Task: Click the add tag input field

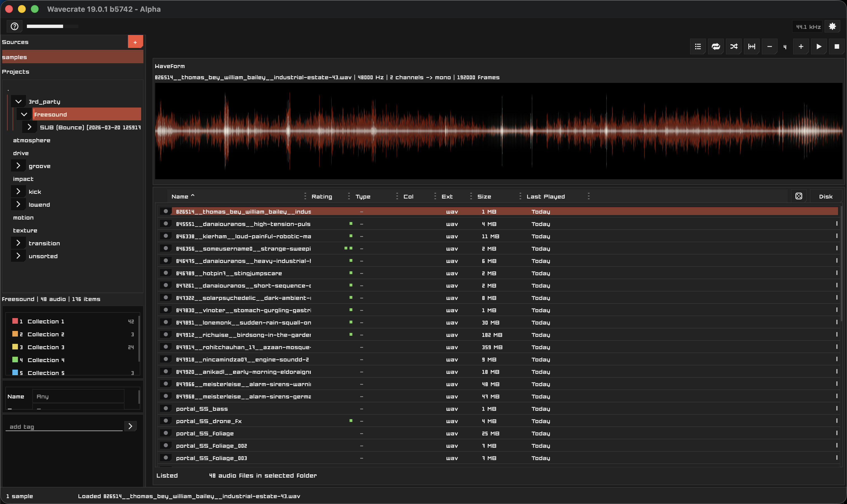Action: tap(64, 426)
